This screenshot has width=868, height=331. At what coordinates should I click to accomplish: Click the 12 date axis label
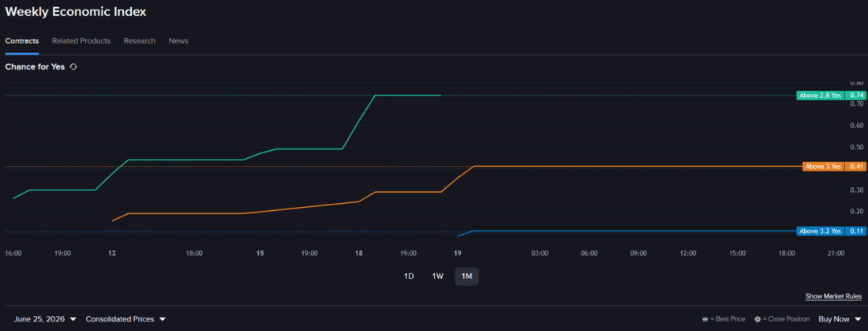pos(112,254)
